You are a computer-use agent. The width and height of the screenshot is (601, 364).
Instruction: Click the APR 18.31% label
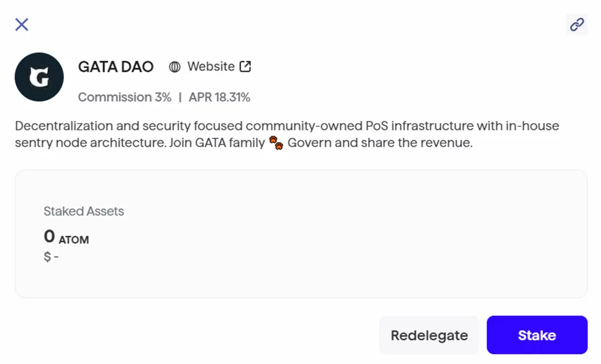tap(219, 97)
